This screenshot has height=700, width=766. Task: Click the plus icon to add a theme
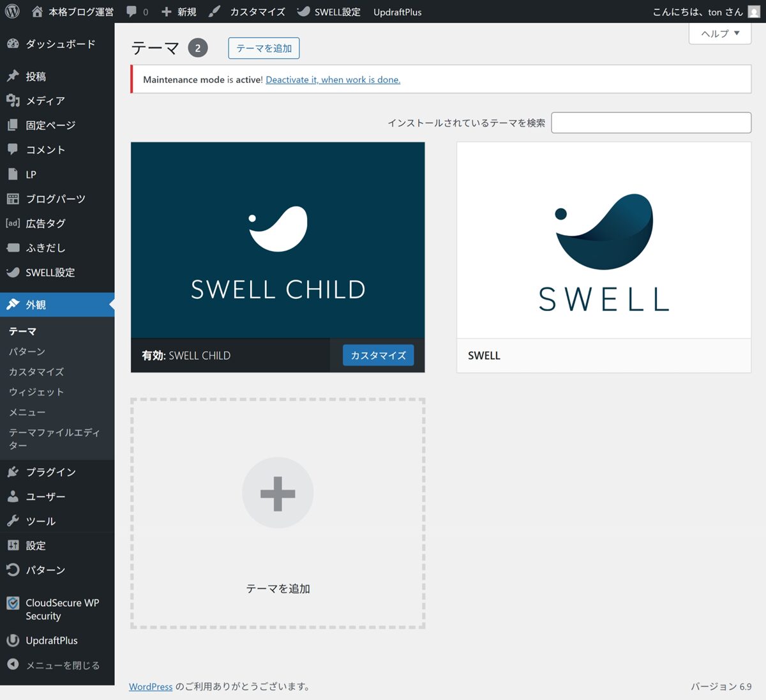point(278,493)
